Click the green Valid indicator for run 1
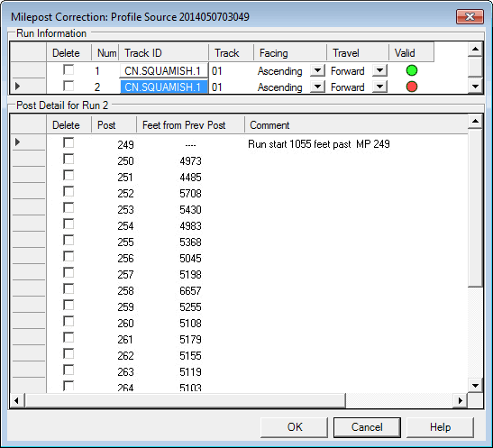Image resolution: width=493 pixels, height=448 pixels. (412, 70)
